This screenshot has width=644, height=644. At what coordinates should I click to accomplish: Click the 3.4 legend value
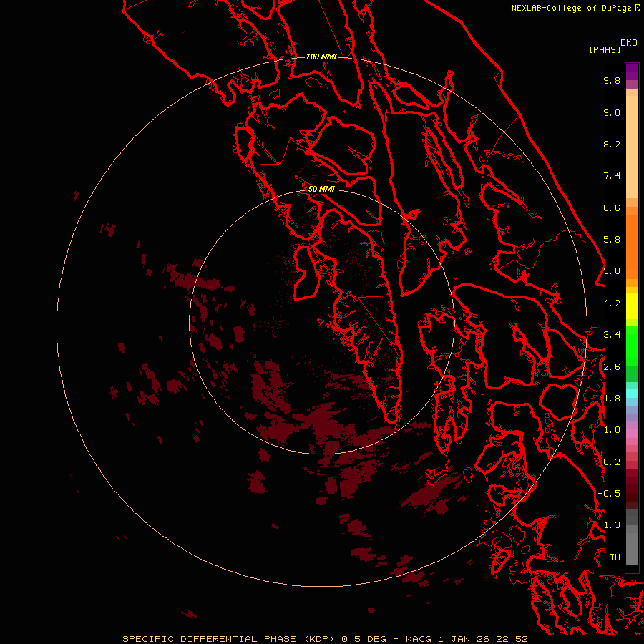pyautogui.click(x=612, y=335)
